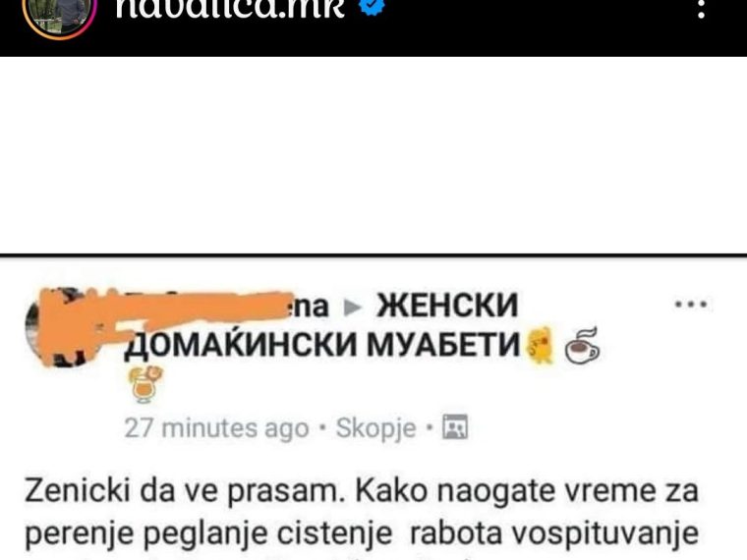747x560 pixels.
Task: Open the post's horizontal three-dot menu
Action: [x=693, y=304]
